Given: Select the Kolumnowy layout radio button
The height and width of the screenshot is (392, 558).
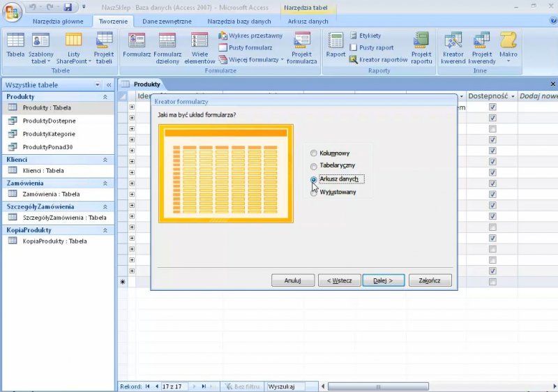Looking at the screenshot, I should coord(314,153).
